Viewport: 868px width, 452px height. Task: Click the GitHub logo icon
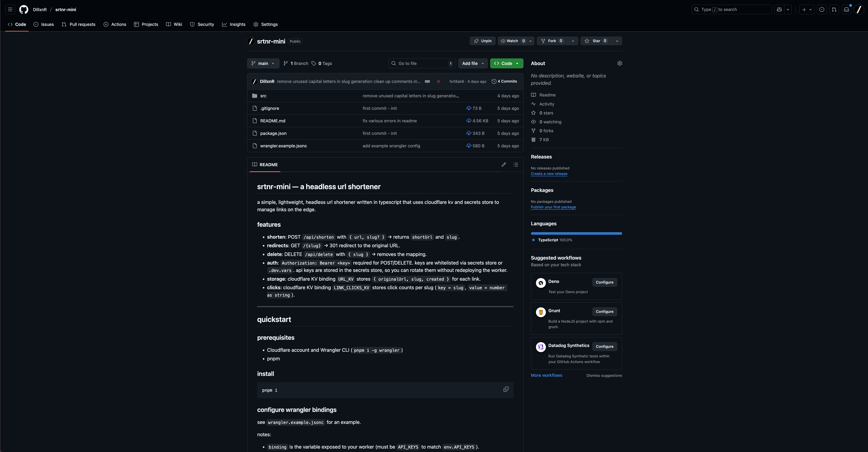coord(24,9)
